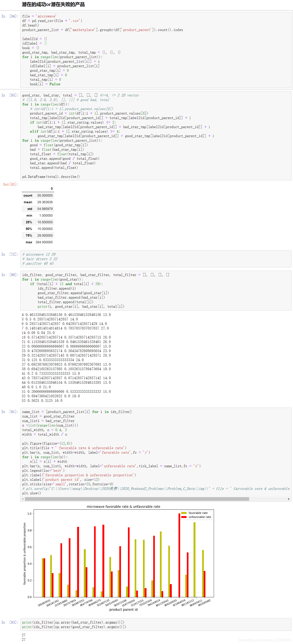
Task: Click the chart title 'microwave favorable rate & unfavorable rate'
Action: coord(123,506)
